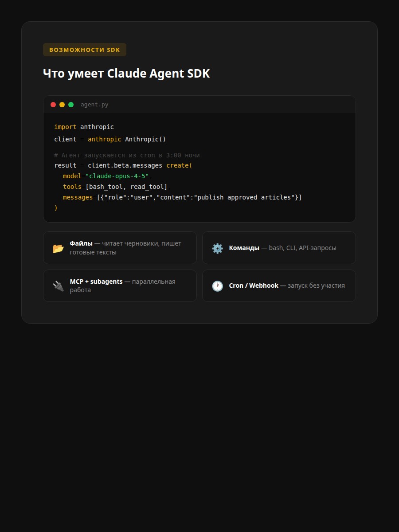Image resolution: width=399 pixels, height=532 pixels.
Task: Click the text 'bash, CLI, API-запросы'
Action: pyautogui.click(x=302, y=248)
